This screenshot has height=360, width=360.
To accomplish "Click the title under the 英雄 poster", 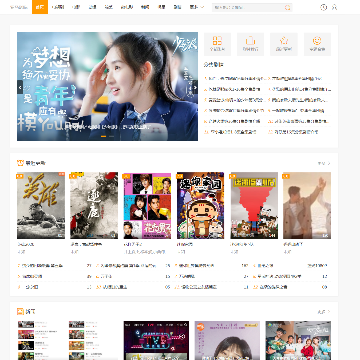I will click(x=26, y=244).
